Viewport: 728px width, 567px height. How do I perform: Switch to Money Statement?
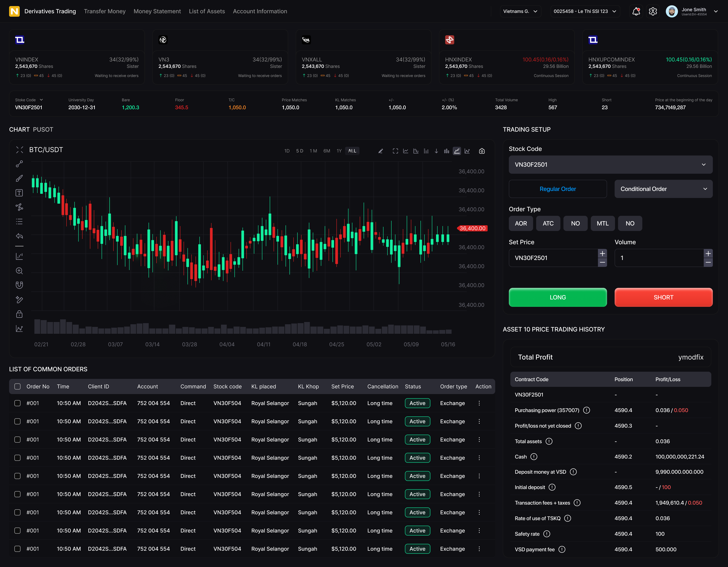tap(157, 11)
